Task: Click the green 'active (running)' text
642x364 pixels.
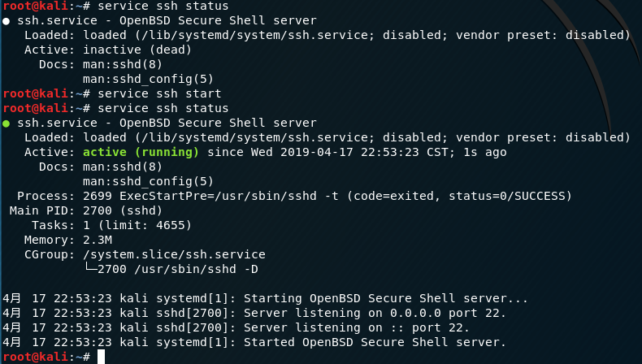Action: point(141,152)
